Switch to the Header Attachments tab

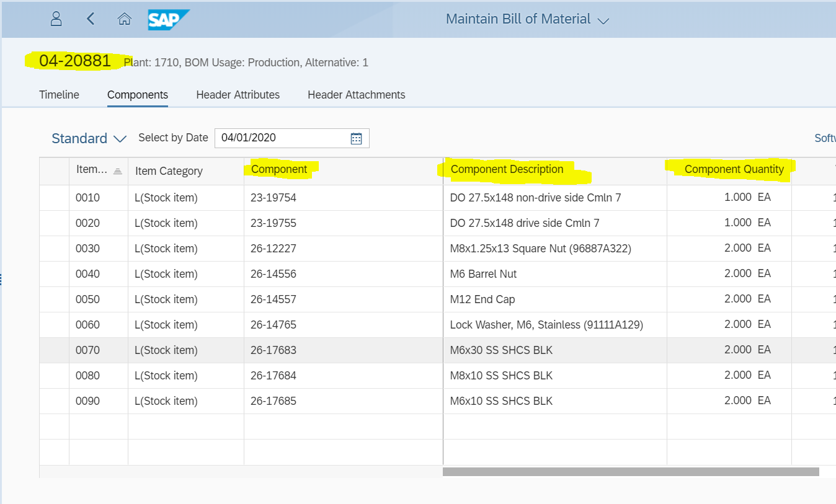pyautogui.click(x=356, y=95)
